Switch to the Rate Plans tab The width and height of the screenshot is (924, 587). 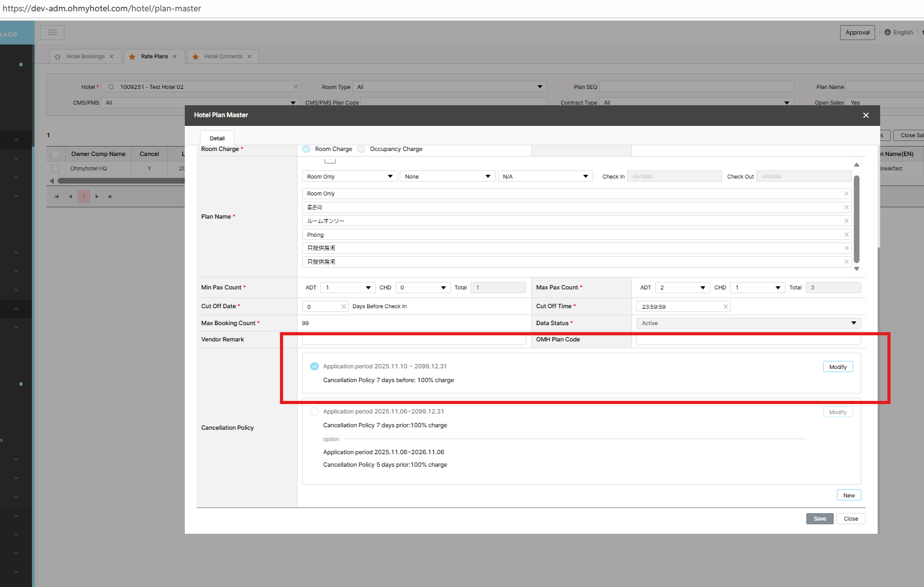click(154, 57)
